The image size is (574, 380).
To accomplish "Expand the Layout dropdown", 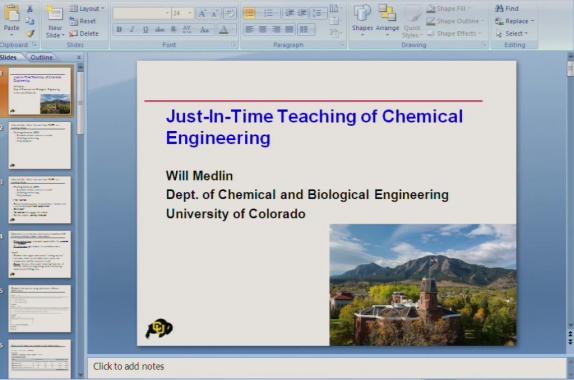I will (x=86, y=8).
